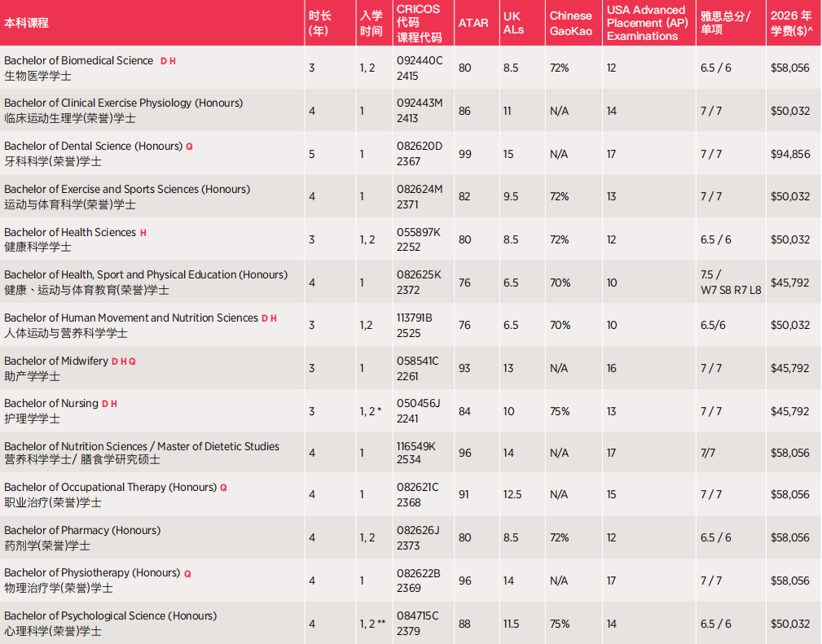Click Chinese name 护理学学士
This screenshot has width=822, height=644.
(x=32, y=418)
